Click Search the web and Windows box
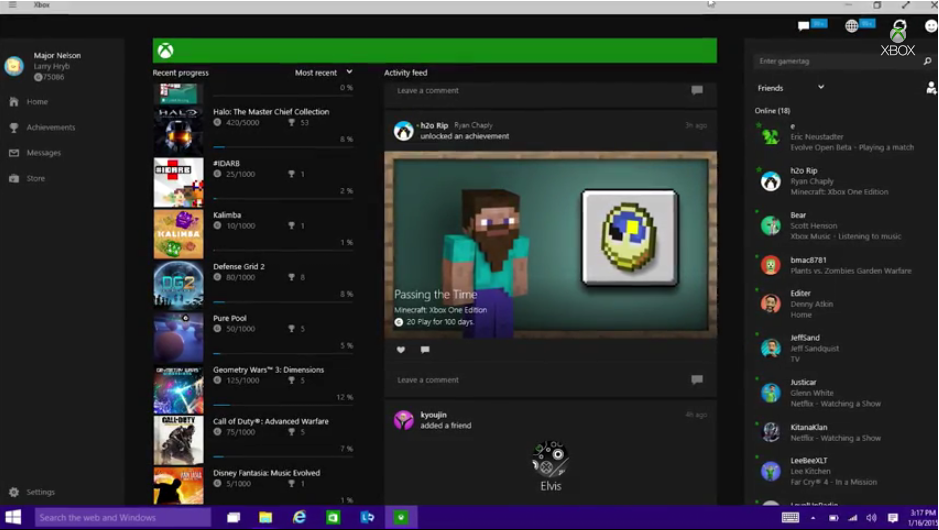The height and width of the screenshot is (530, 939). click(x=123, y=517)
